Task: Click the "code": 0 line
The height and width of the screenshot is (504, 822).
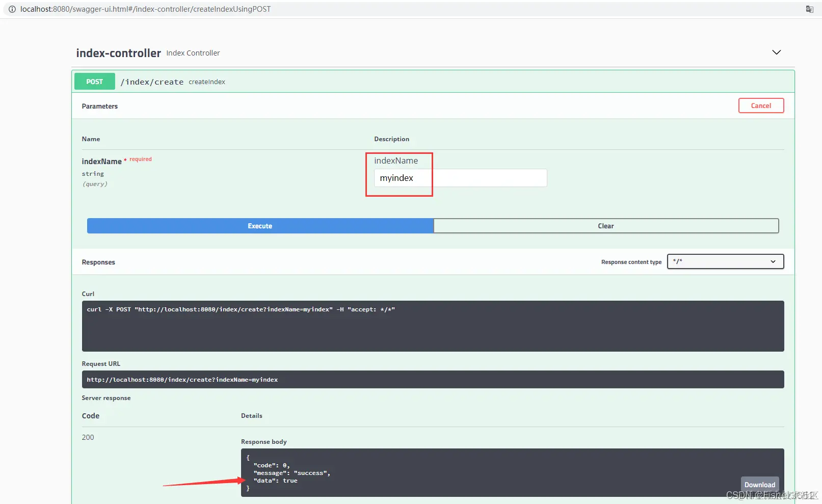Action: point(272,465)
